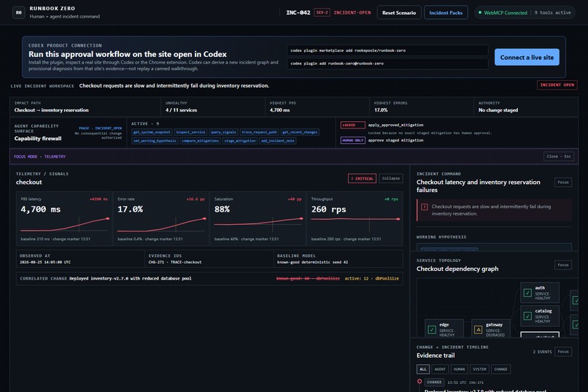Click the HUMAN ONLY badge
The image size is (588, 392).
click(x=352, y=140)
